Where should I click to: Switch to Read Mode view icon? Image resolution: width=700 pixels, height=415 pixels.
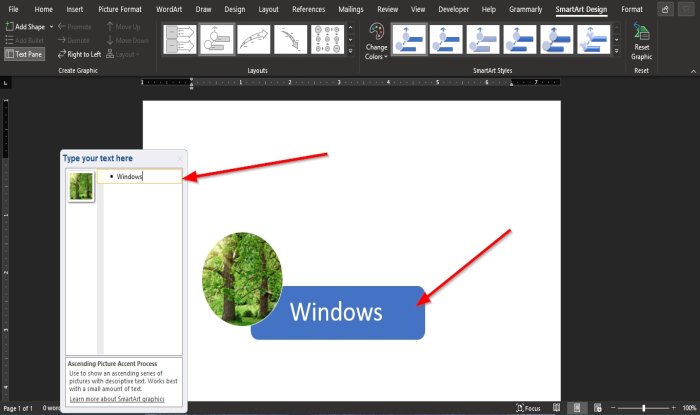click(x=556, y=408)
